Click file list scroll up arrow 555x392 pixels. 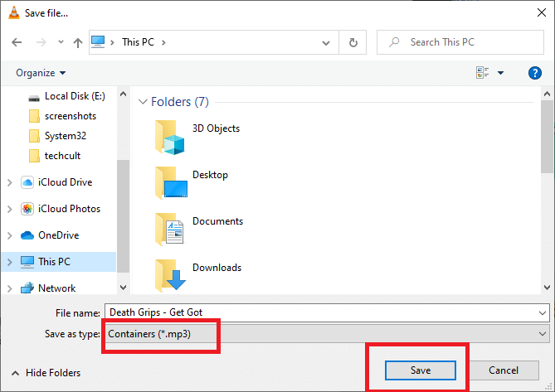(547, 94)
